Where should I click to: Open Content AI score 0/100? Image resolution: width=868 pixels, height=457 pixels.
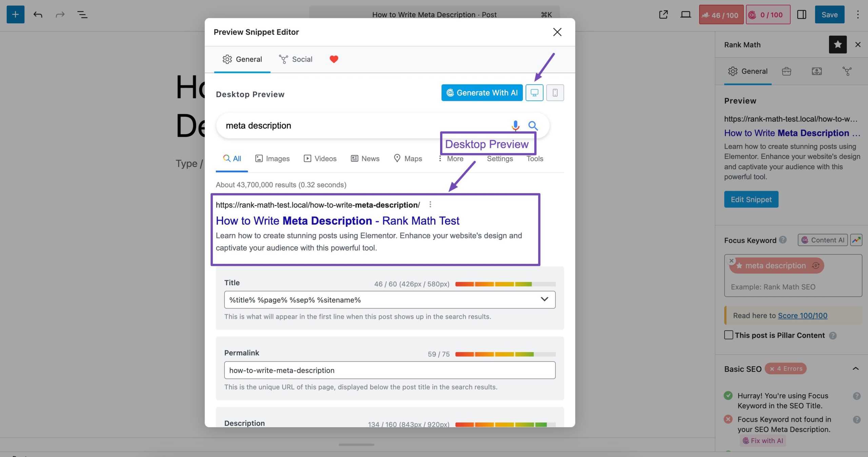768,15
